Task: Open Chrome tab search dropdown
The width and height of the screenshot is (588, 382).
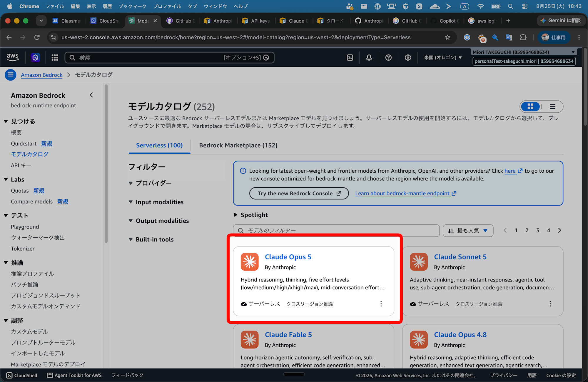Action: pyautogui.click(x=41, y=21)
